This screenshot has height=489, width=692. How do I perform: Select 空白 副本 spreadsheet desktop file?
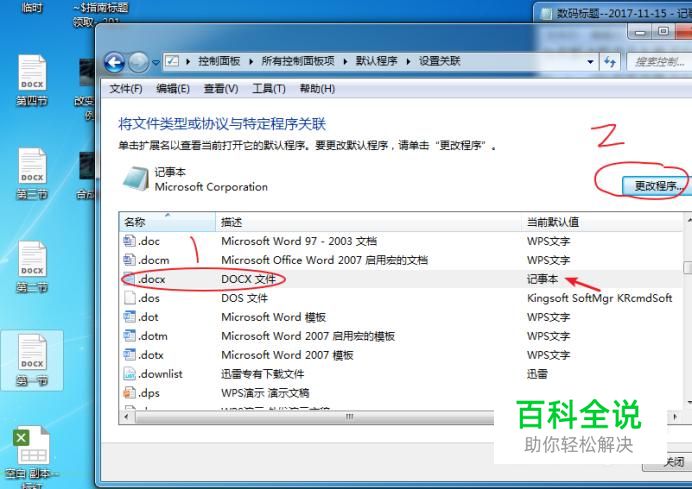(x=32, y=457)
